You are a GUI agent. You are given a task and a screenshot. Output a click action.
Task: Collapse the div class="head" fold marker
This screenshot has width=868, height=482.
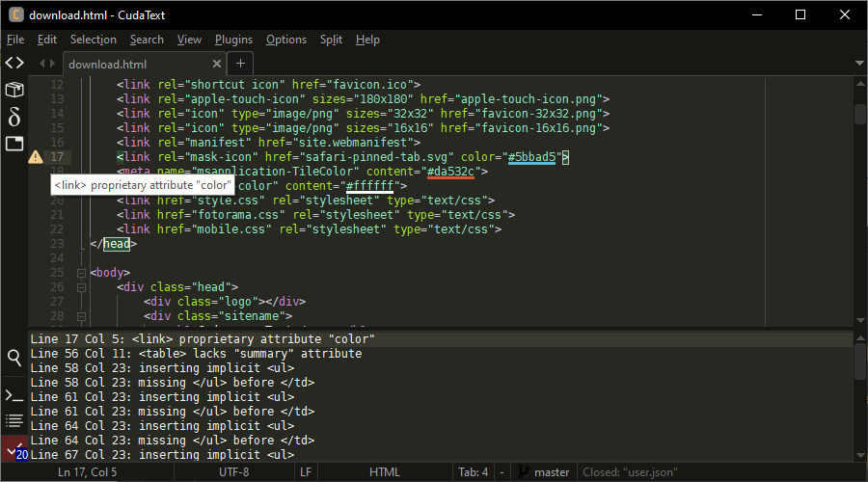pos(81,287)
